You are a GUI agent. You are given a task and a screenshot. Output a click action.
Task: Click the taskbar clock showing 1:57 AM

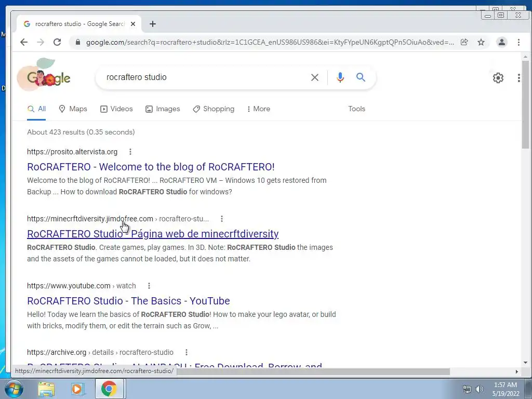(506, 389)
